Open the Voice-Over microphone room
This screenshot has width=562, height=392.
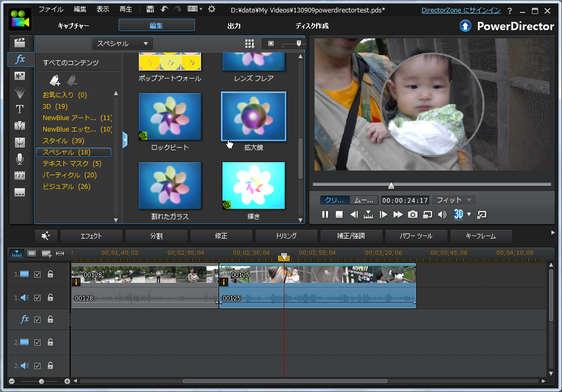pyautogui.click(x=20, y=159)
